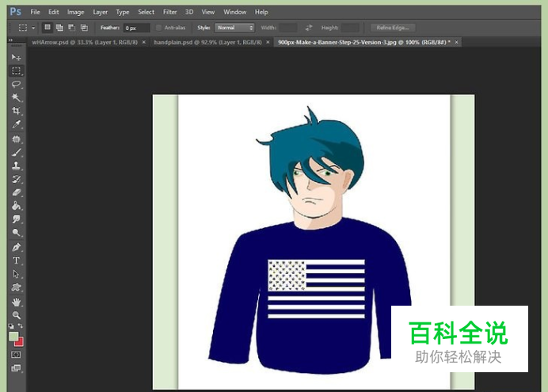The image size is (548, 392).
Task: Click the Refine Edge button
Action: point(393,28)
